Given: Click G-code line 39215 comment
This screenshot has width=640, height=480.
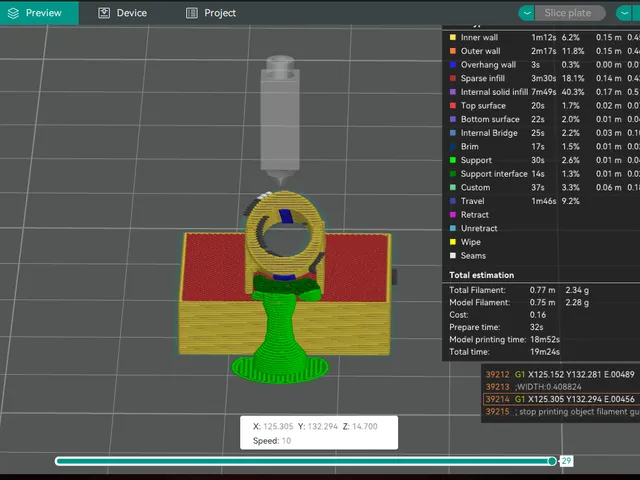Looking at the screenshot, I should (562, 411).
